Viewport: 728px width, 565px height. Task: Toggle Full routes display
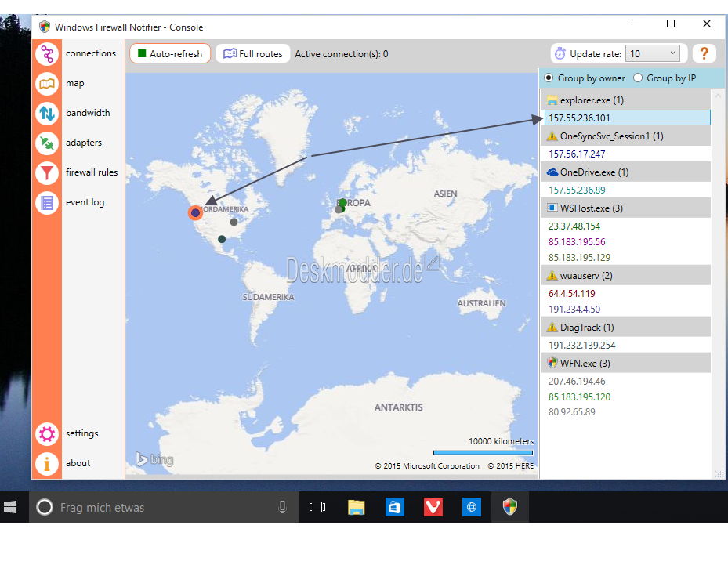(x=252, y=54)
